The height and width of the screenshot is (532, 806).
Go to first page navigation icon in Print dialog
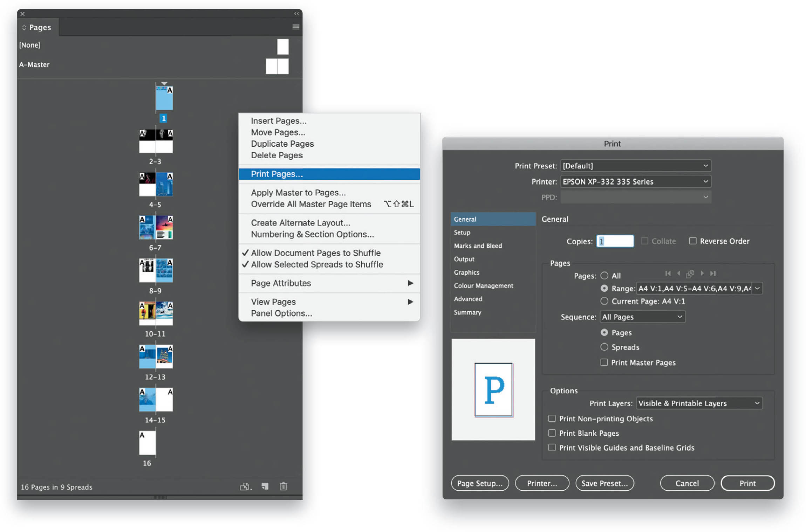[x=668, y=273]
